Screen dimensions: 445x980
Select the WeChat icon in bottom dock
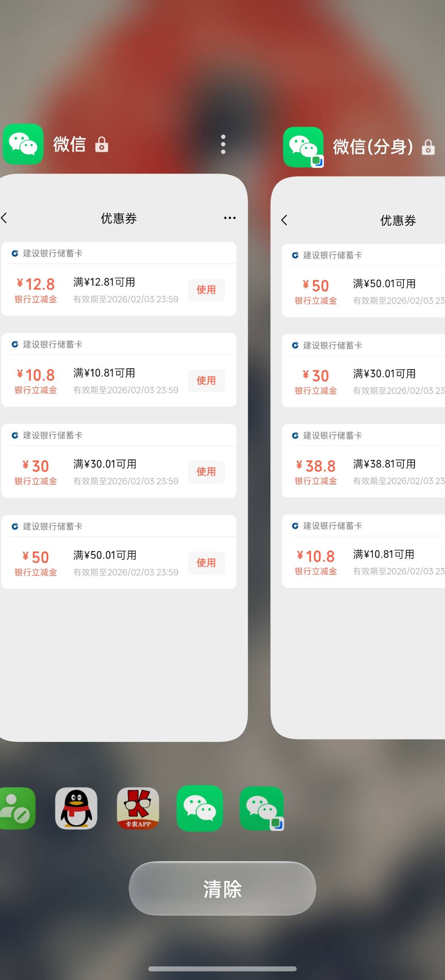coord(200,808)
